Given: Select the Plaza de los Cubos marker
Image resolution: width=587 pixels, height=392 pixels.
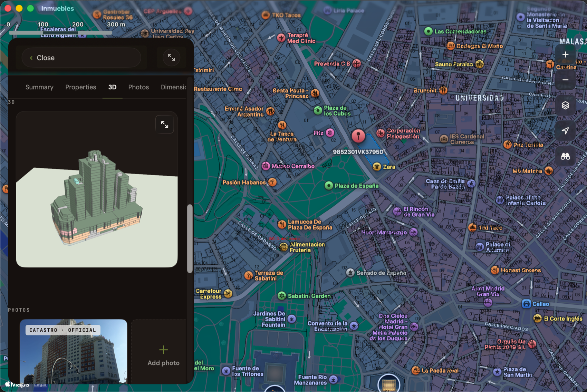Looking at the screenshot, I should pyautogui.click(x=318, y=110).
